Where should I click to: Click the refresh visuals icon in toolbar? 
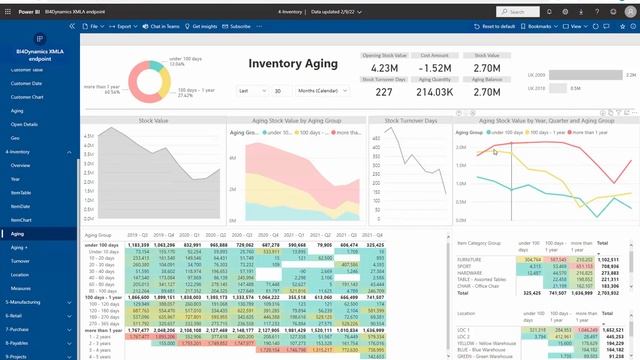tap(596, 26)
